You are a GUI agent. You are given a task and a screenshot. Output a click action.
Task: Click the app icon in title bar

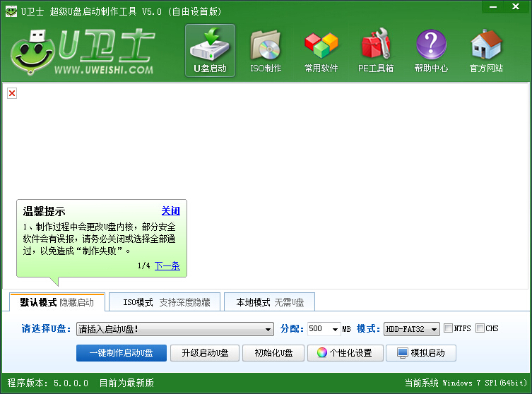(11, 11)
